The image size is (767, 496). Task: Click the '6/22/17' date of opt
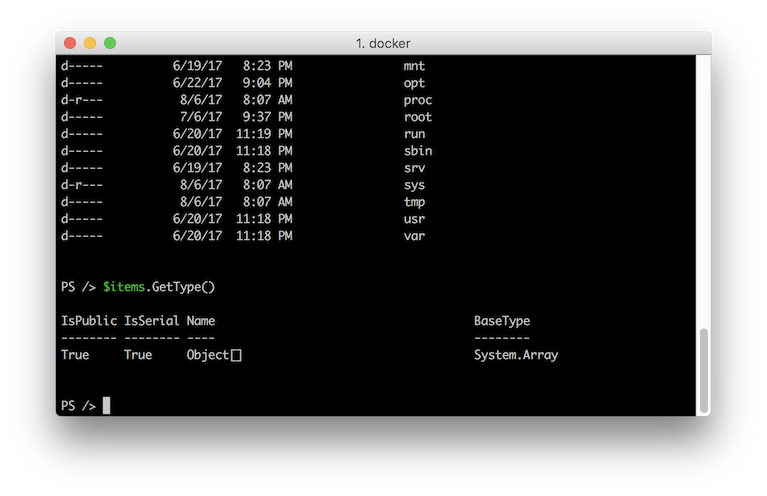click(x=198, y=83)
